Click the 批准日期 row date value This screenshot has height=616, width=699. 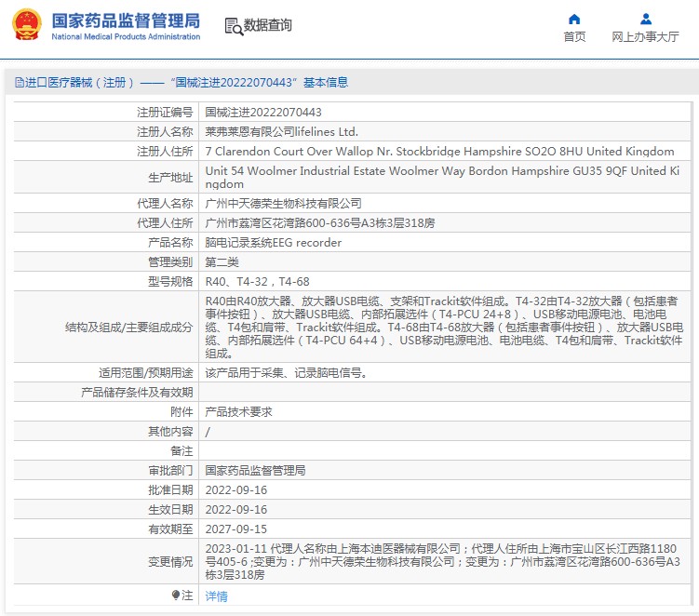point(235,490)
